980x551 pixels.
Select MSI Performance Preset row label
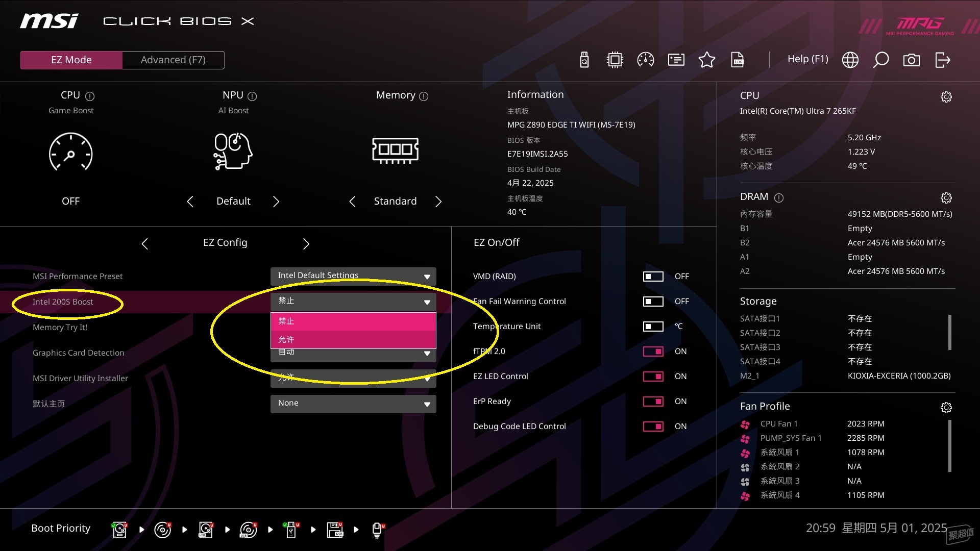point(78,277)
